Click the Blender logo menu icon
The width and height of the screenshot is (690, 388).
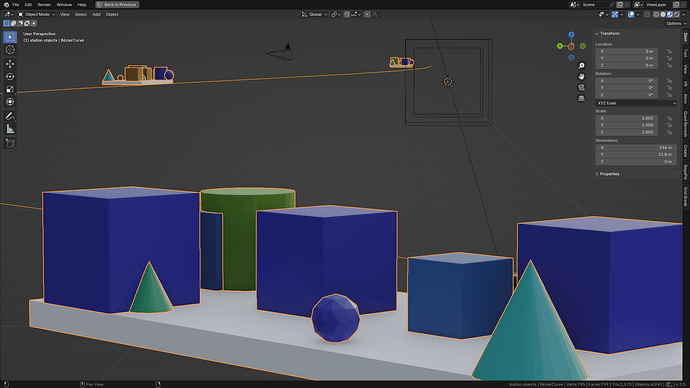pyautogui.click(x=6, y=4)
